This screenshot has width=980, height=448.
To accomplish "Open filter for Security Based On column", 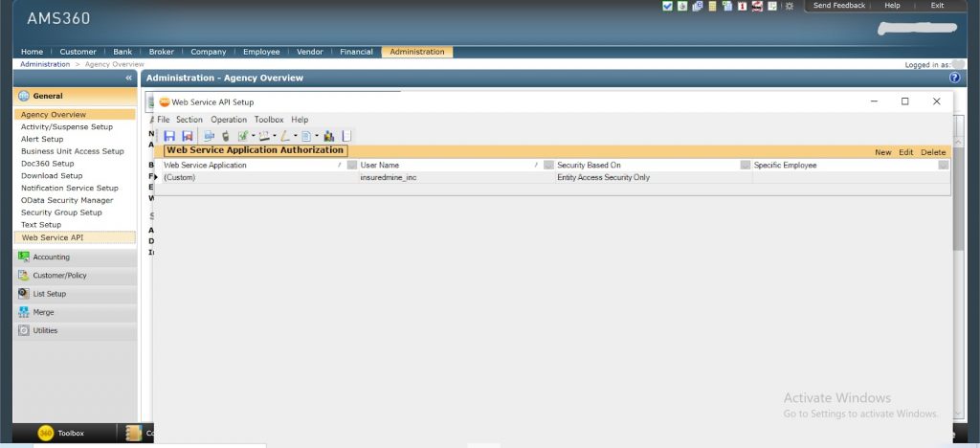I will pyautogui.click(x=745, y=165).
